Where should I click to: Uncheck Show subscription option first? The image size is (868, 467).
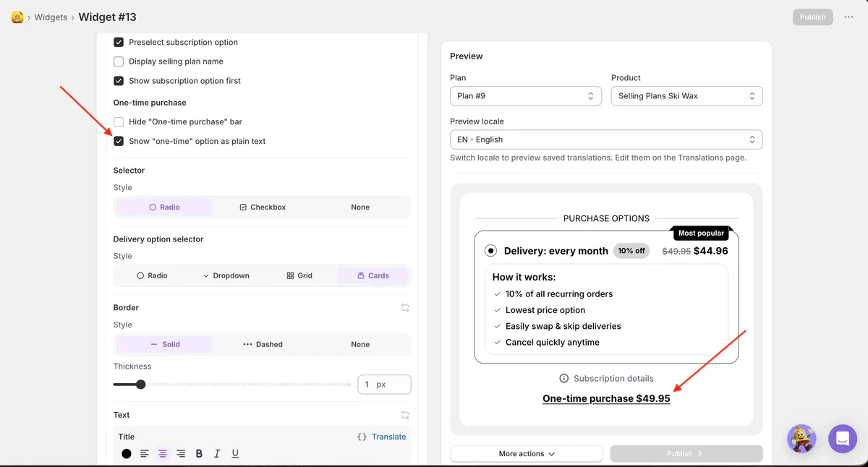click(x=119, y=81)
